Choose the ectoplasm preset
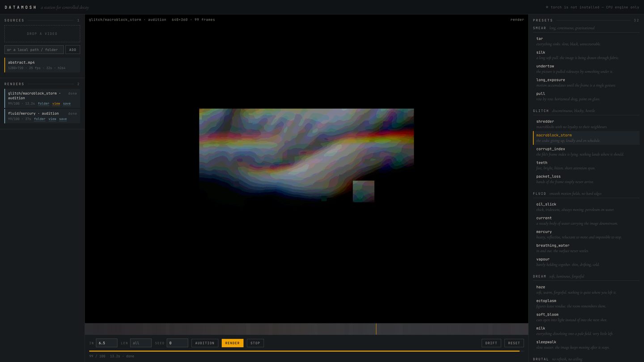The image size is (644, 362). click(x=586, y=303)
